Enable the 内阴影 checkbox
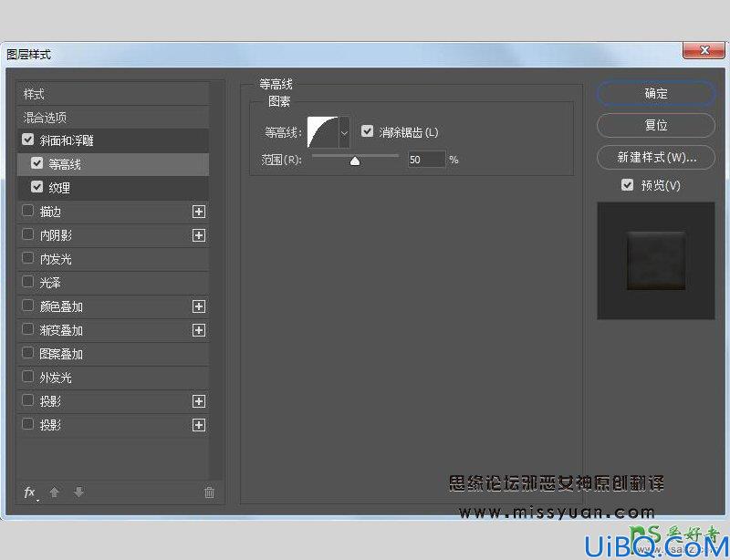 click(28, 234)
